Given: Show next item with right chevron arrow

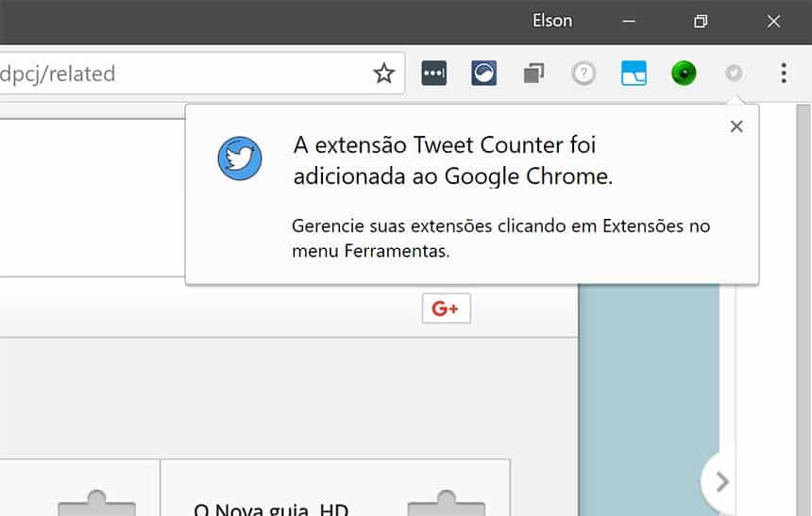Looking at the screenshot, I should click(x=720, y=482).
